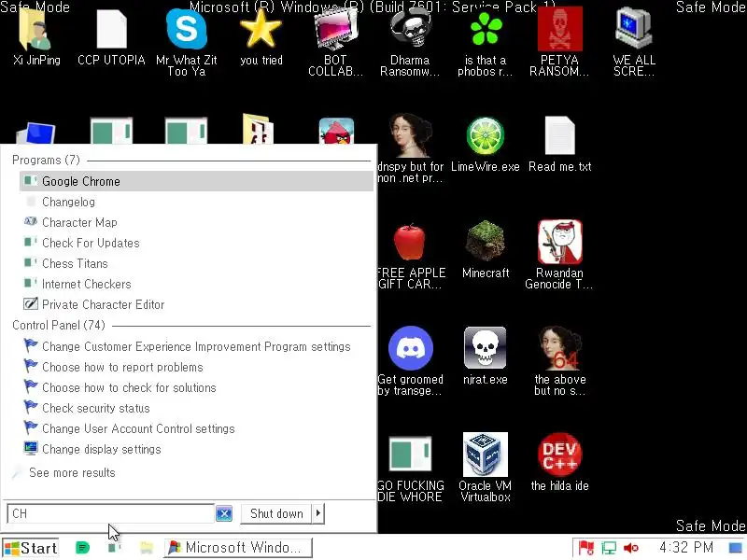Open the green chat icon in the taskbar
This screenshot has width=747, height=560.
click(83, 548)
